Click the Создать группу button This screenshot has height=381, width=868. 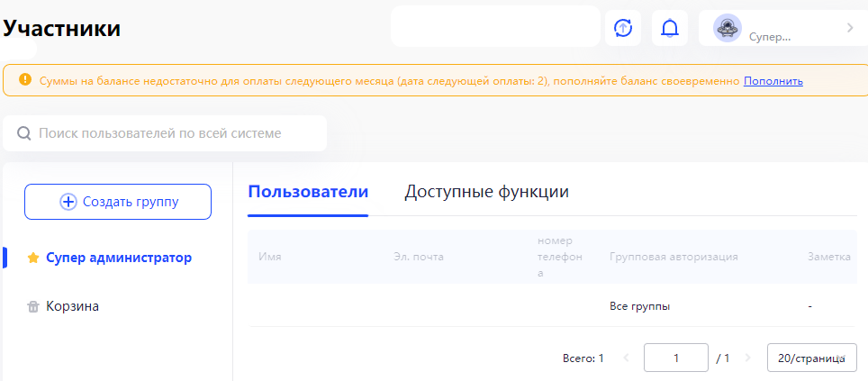[x=118, y=202]
